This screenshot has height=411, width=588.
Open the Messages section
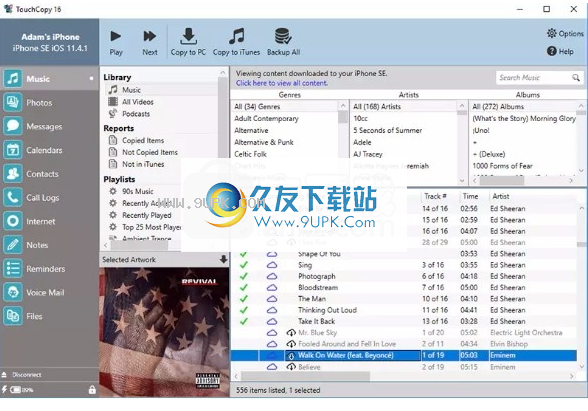pyautogui.click(x=50, y=126)
